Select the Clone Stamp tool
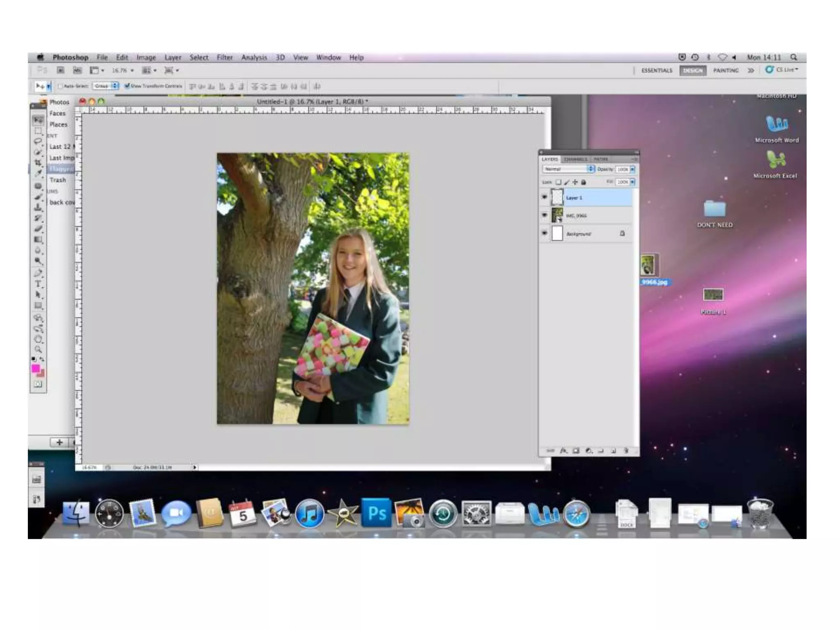Viewport: 840px width, 630px height. tap(38, 207)
